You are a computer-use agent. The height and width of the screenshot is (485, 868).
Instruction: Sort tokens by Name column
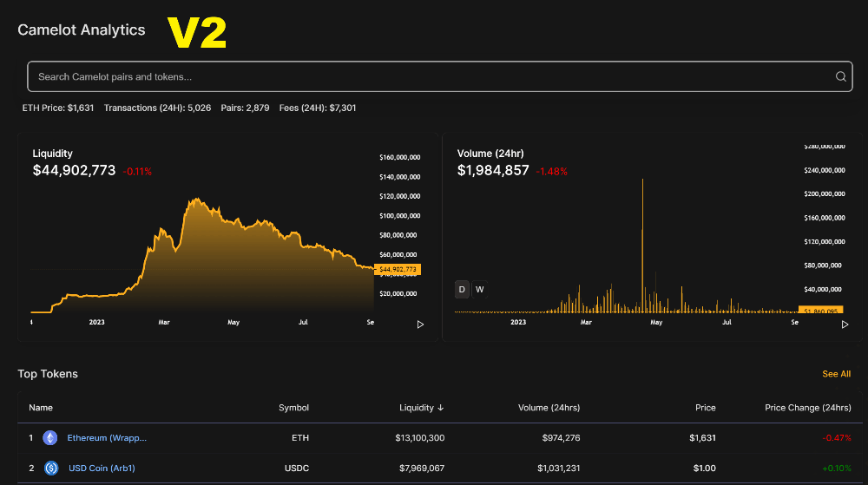tap(41, 408)
